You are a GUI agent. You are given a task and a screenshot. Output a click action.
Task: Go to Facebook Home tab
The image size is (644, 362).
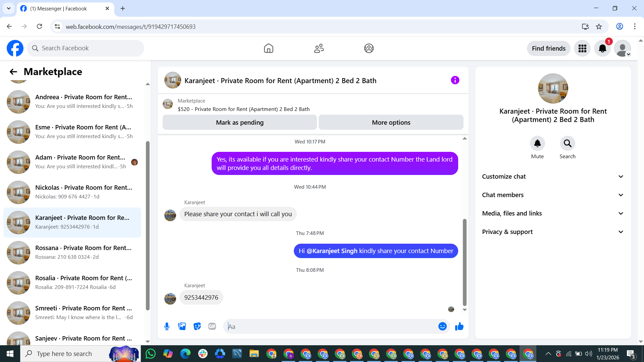click(x=268, y=49)
